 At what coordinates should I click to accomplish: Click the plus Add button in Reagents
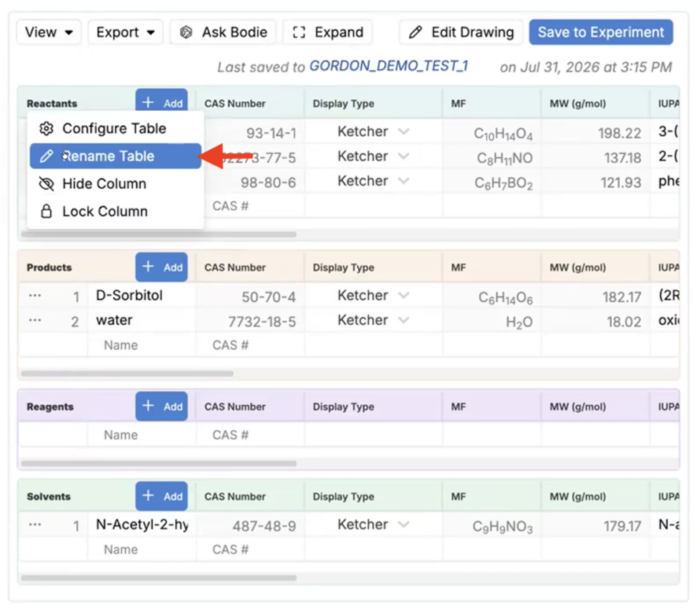[x=161, y=406]
